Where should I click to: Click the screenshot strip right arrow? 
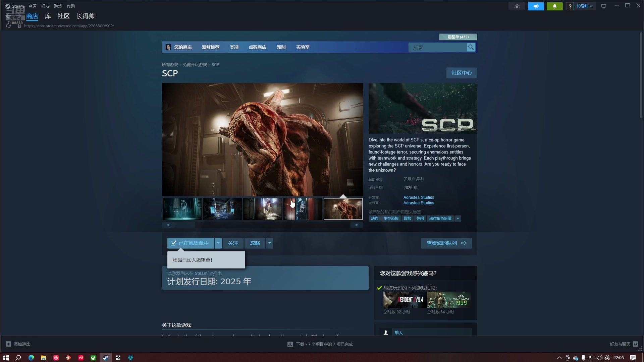click(357, 225)
